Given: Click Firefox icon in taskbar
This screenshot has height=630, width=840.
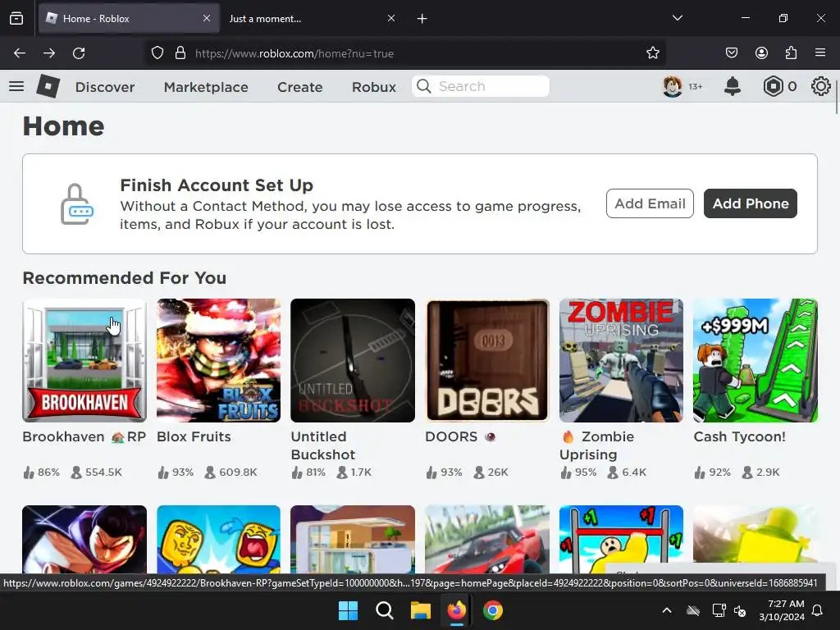Looking at the screenshot, I should coord(456,610).
